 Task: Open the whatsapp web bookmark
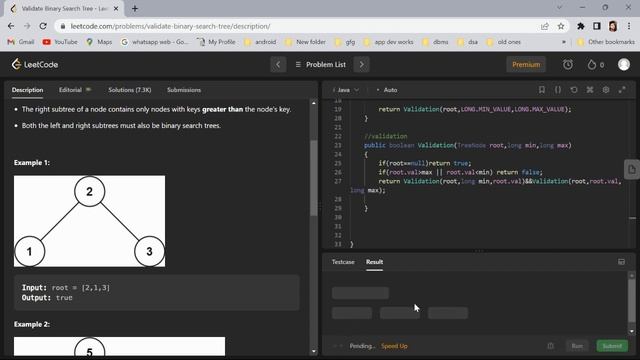[155, 42]
